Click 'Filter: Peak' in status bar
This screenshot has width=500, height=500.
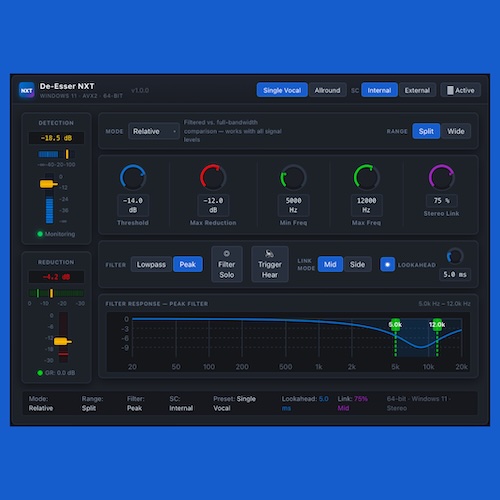click(x=136, y=403)
